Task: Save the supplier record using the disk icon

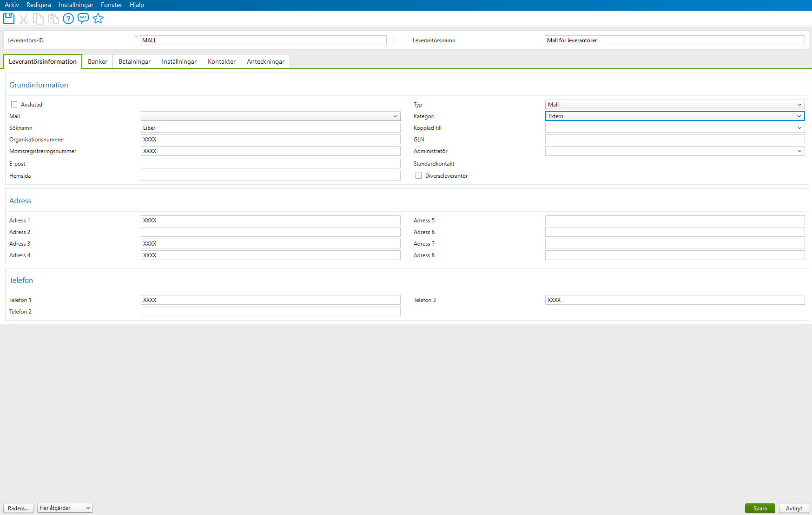Action: click(x=8, y=19)
